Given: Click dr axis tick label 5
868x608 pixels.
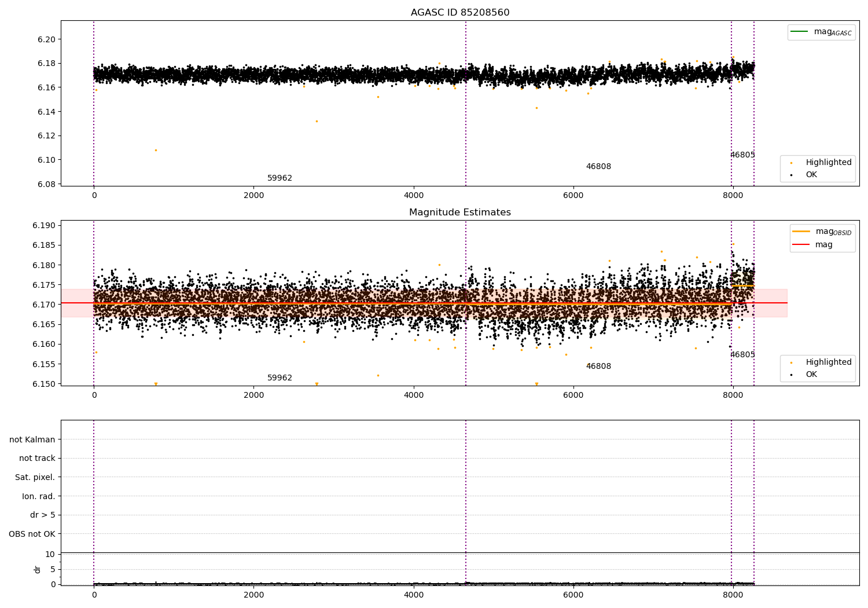Looking at the screenshot, I should [53, 570].
